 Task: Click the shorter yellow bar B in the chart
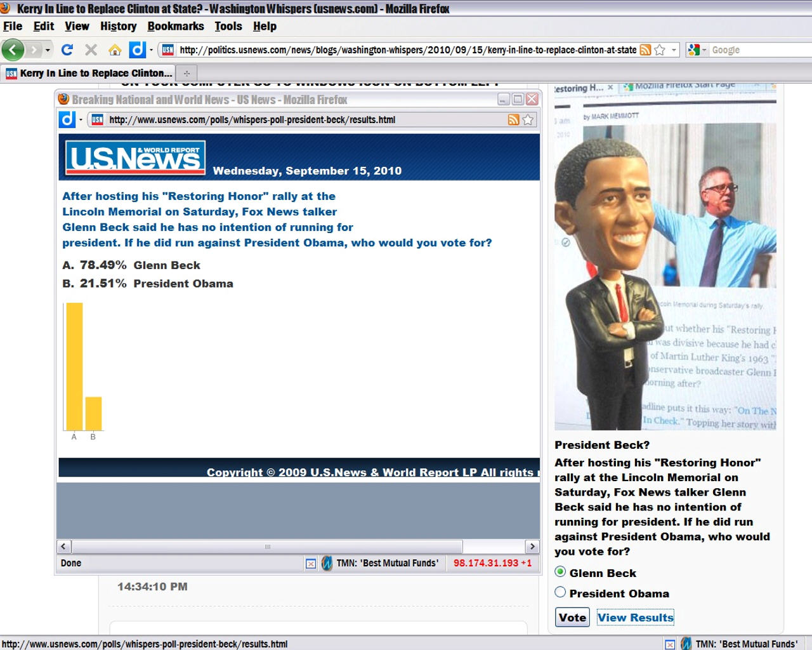[x=93, y=414]
